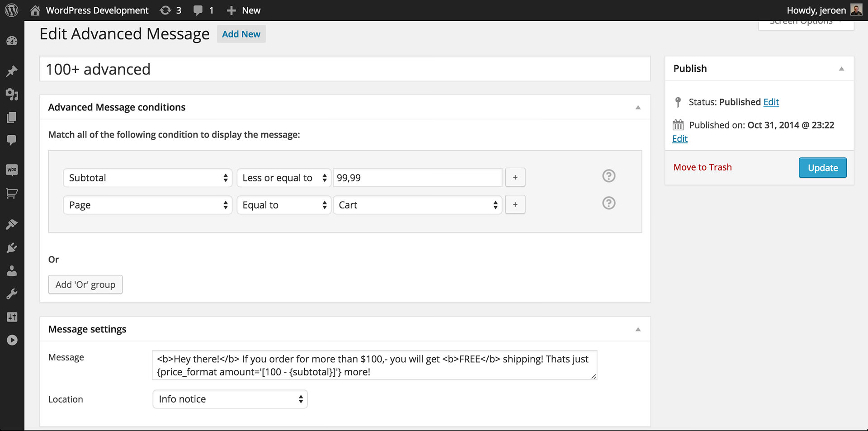Open the Users sidebar icon
Viewport: 868px width, 431px height.
[12, 271]
